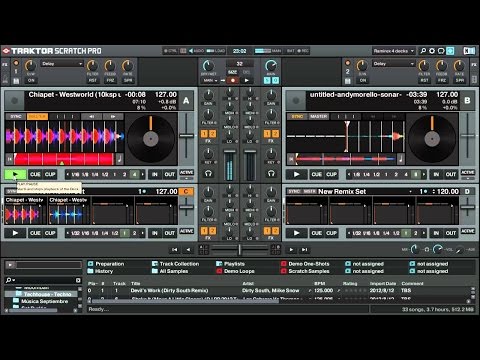This screenshot has width=480, height=360.
Task: Jump to track start on Deck A stripe
Action: coord(10,159)
